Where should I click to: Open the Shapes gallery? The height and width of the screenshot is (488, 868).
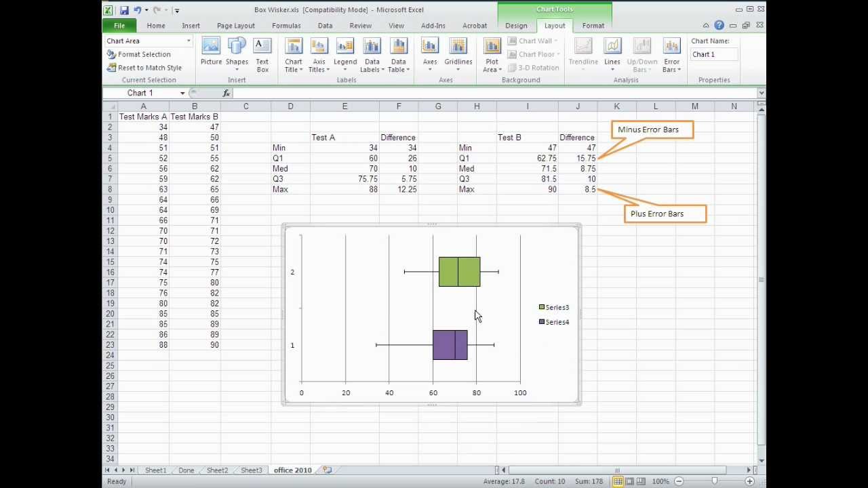[237, 54]
